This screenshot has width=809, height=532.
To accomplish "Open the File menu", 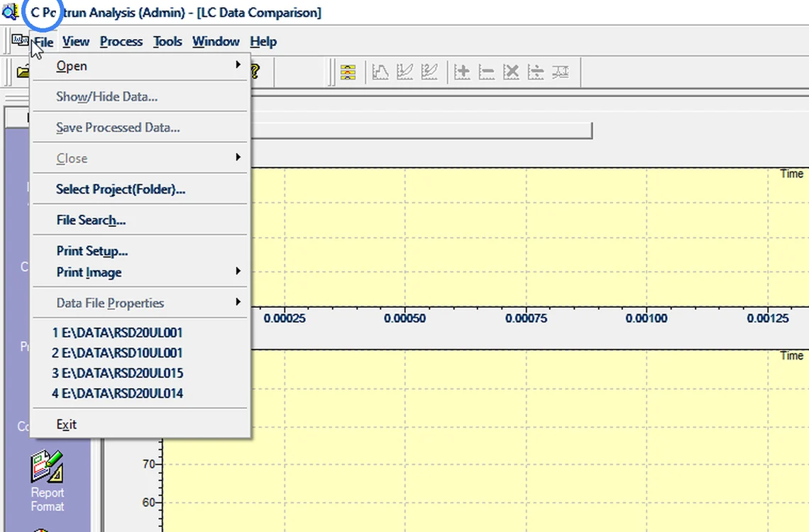I will pos(43,42).
